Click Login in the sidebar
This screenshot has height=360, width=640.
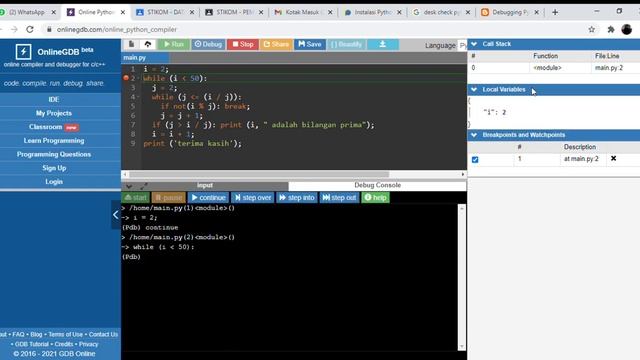(x=54, y=182)
